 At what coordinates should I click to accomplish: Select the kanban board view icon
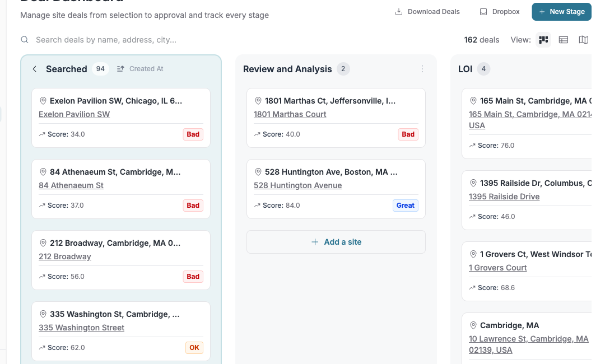click(543, 40)
